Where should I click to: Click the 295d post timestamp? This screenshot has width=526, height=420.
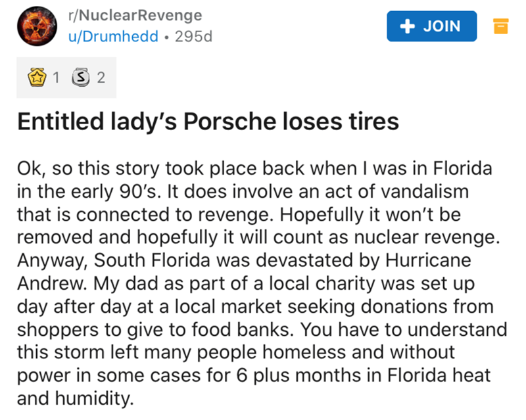coord(195,37)
